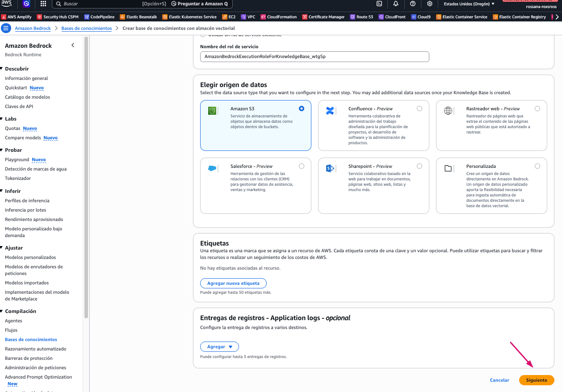Open Elastic Container Registry bookmark
Viewport: 562px width, 392px height.
pyautogui.click(x=520, y=17)
